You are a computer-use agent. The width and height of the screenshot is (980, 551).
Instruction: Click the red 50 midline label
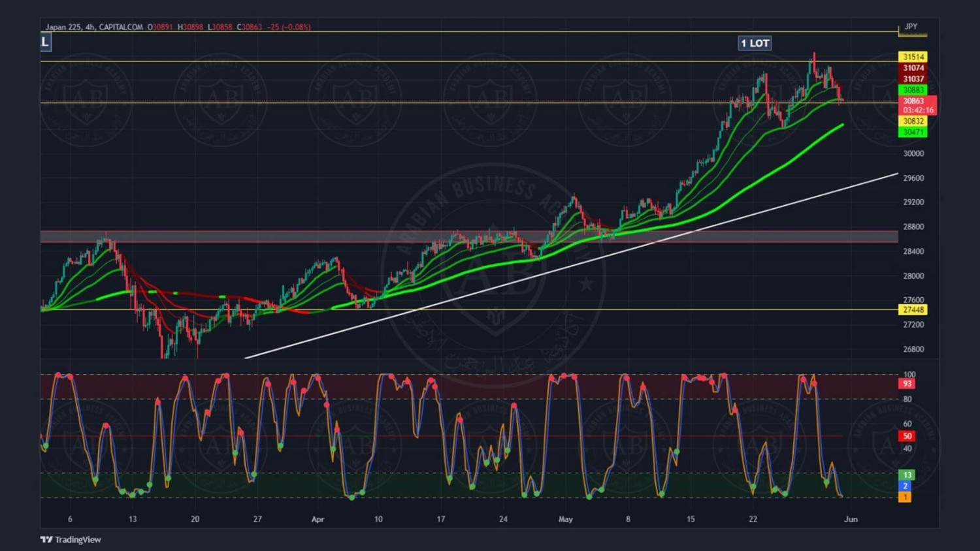tap(907, 436)
